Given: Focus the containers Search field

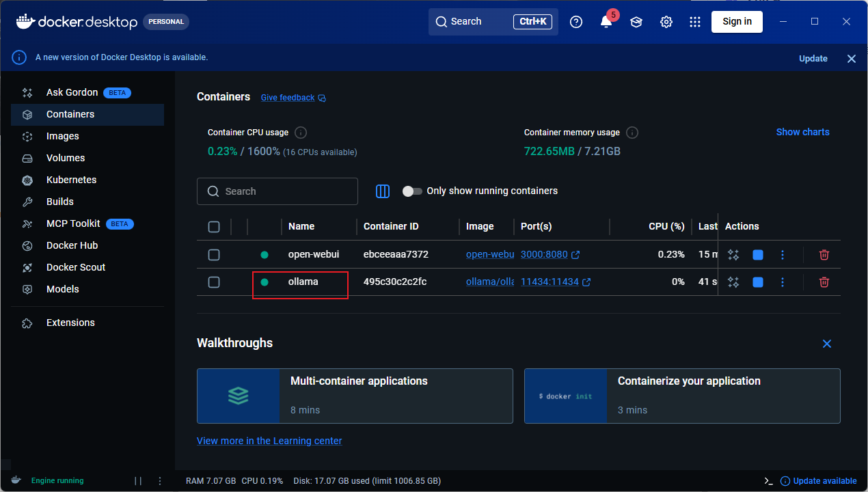Looking at the screenshot, I should (x=277, y=191).
